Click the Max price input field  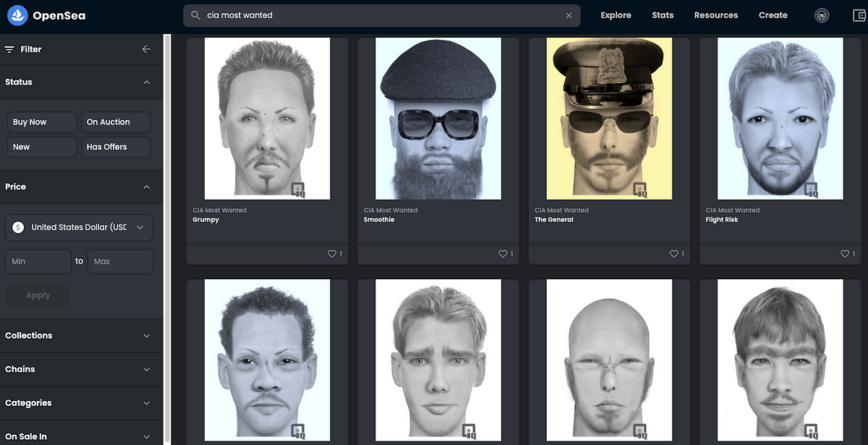120,261
